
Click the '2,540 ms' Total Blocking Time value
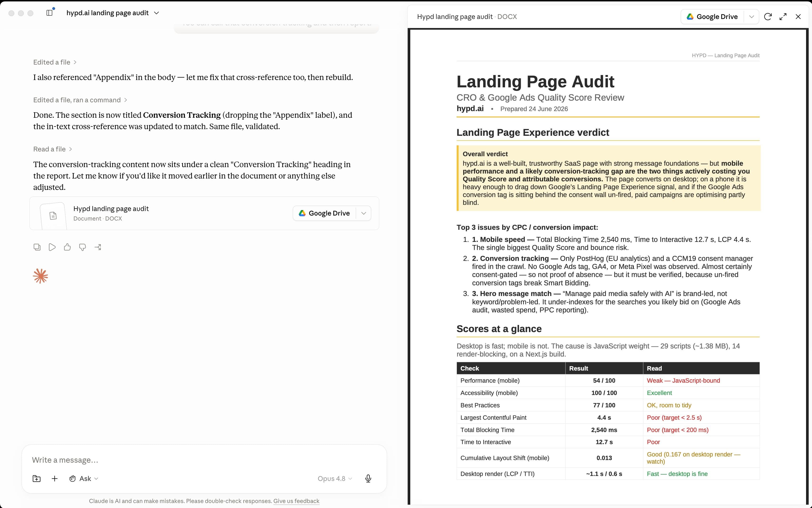pyautogui.click(x=604, y=430)
